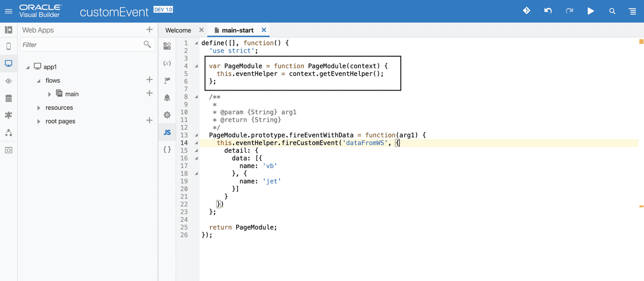Open the Processes navigator icon
The width and height of the screenshot is (644, 281).
click(x=8, y=133)
